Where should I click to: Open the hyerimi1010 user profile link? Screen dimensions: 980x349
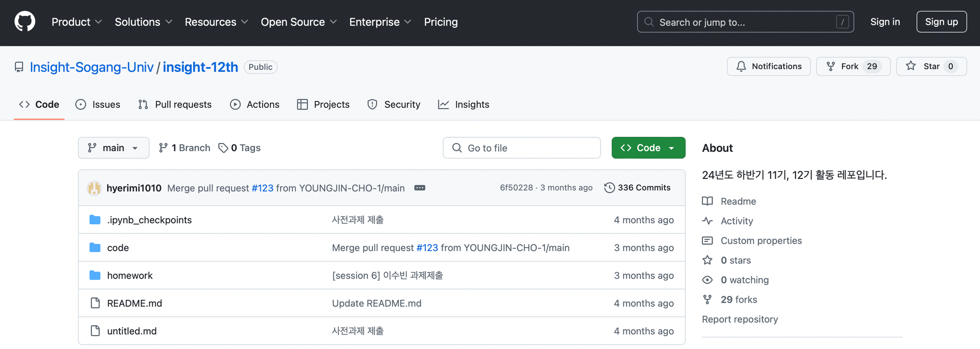(134, 188)
